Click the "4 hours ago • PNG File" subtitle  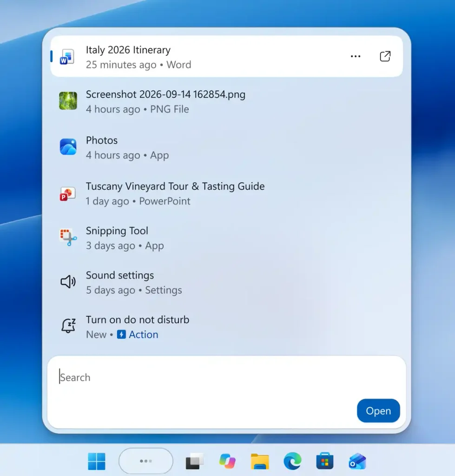pyautogui.click(x=138, y=109)
